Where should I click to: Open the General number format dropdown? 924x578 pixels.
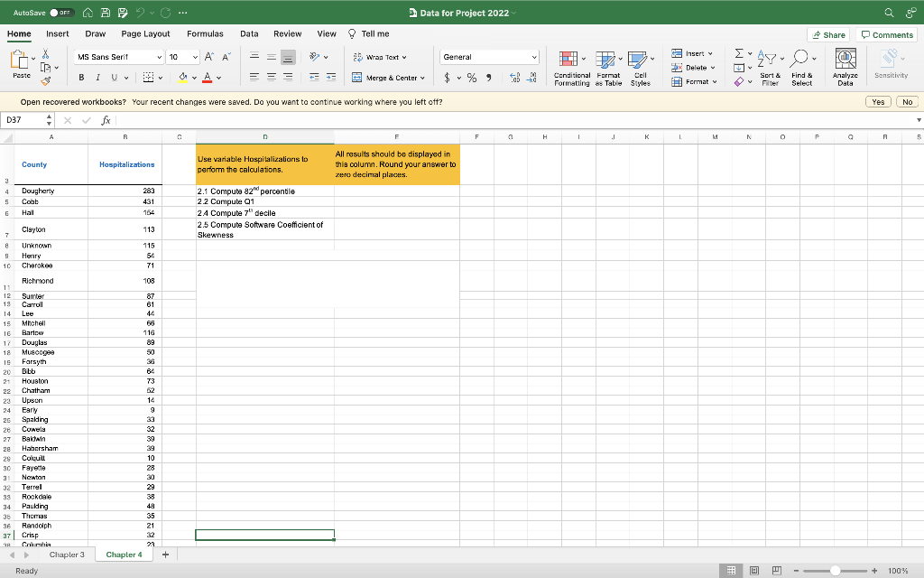pos(534,56)
